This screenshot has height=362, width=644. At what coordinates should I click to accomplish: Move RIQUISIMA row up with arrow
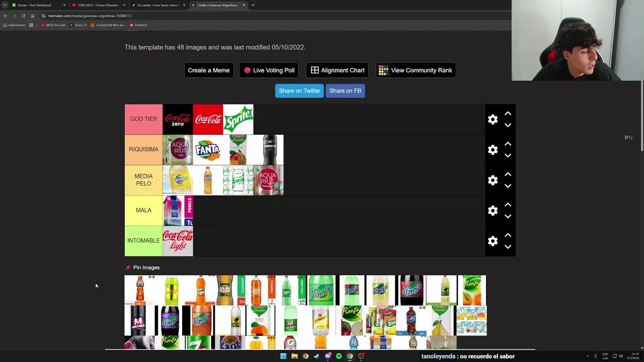pos(508,144)
